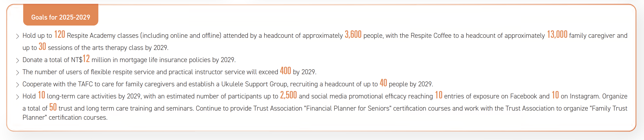Click the orange 50 before trust and long term
The width and height of the screenshot is (644, 140).
pos(53,107)
